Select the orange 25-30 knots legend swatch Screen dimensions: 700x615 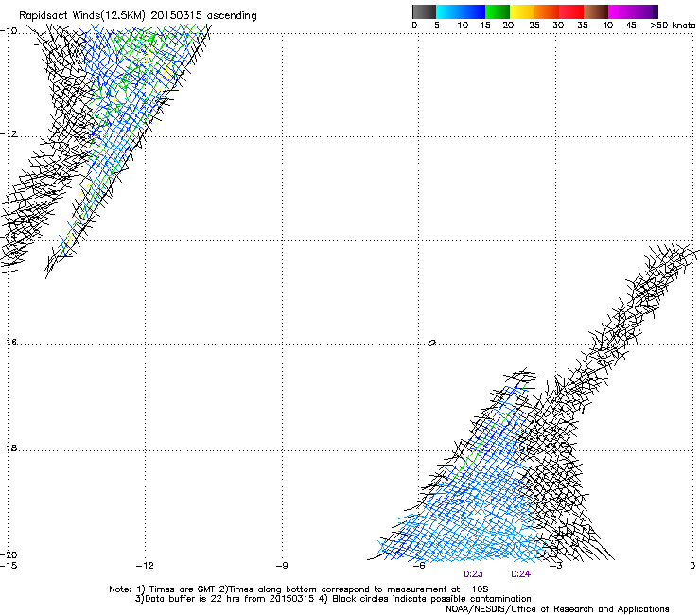click(547, 11)
